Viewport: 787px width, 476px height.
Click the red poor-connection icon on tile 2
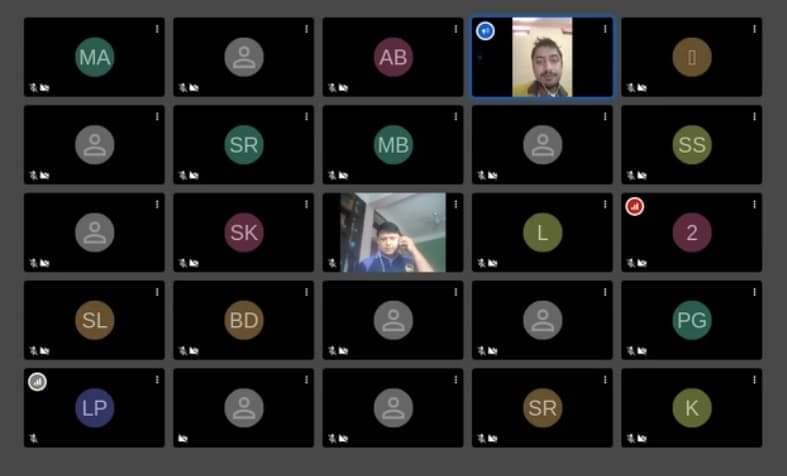[x=634, y=206]
